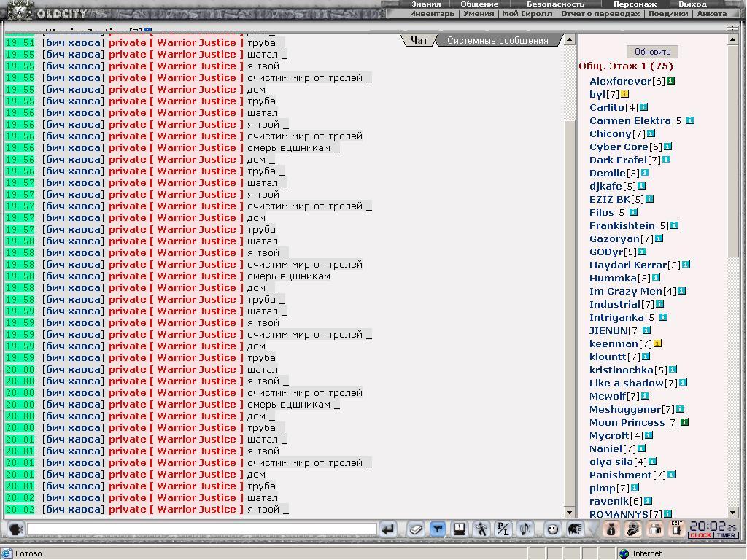Open info icon next to Frankishtein

(x=674, y=225)
